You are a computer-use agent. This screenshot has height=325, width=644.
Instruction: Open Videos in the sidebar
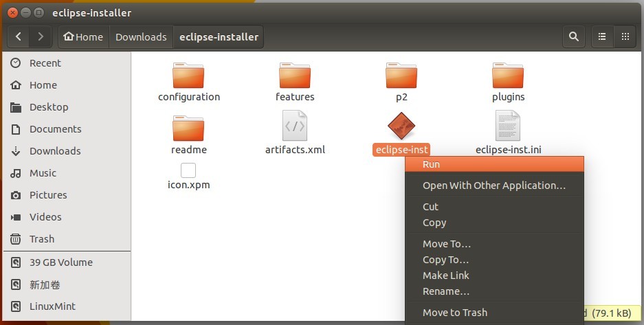click(67, 217)
